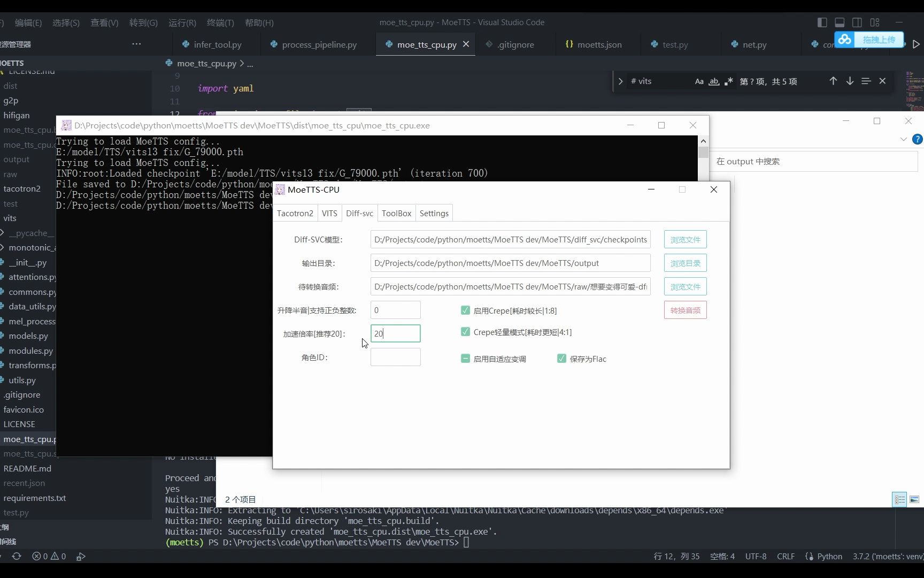Click 浏览文件 for Diff-SVC模型
Viewport: 924px width, 578px height.
685,239
